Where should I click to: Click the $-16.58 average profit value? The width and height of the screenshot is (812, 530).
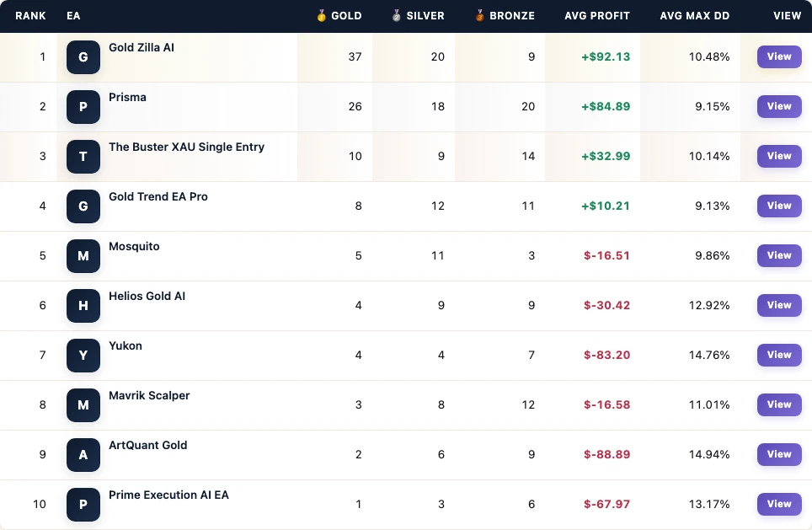point(607,405)
